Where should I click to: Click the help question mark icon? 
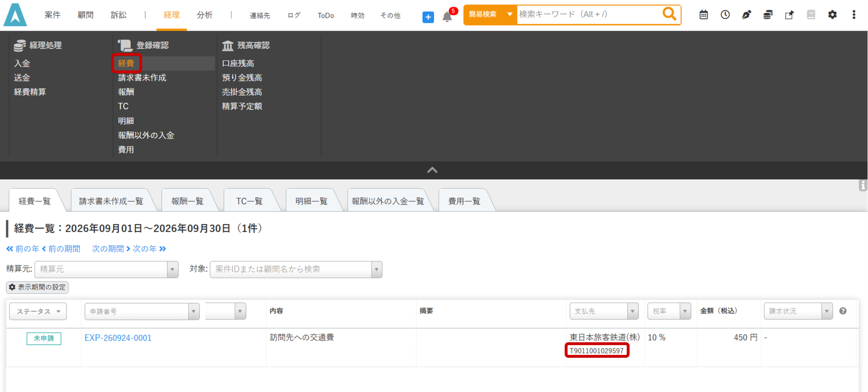843,311
